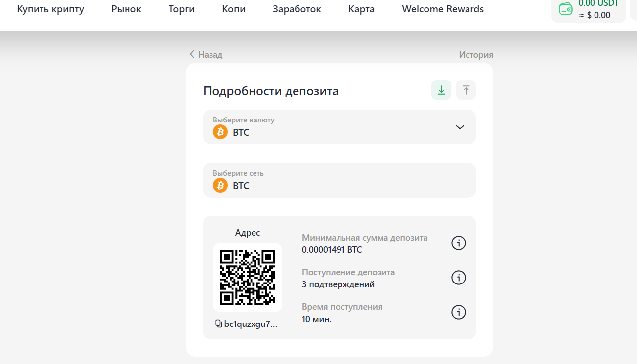Click the 'Поступление депозита' label
This screenshot has width=637, height=364.
tap(348, 272)
